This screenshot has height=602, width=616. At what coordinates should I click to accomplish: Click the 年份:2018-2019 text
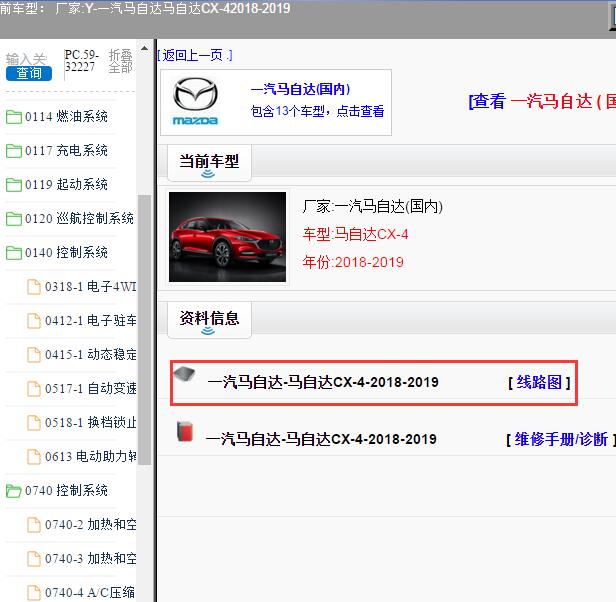(x=353, y=262)
